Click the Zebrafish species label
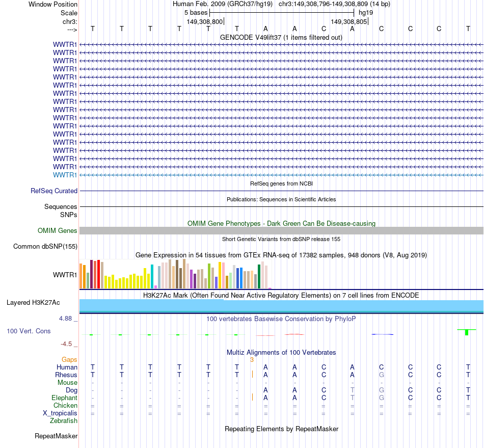 click(64, 420)
